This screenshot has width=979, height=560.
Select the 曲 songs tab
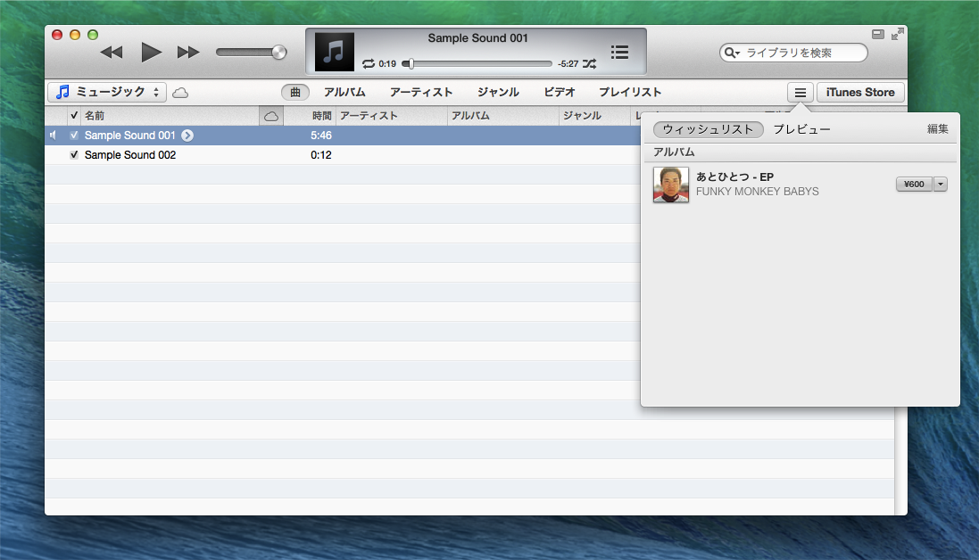pos(295,93)
